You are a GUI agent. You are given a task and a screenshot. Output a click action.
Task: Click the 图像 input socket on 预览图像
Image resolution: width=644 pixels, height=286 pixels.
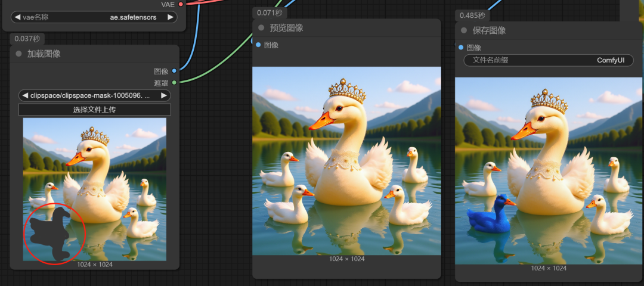click(x=258, y=45)
